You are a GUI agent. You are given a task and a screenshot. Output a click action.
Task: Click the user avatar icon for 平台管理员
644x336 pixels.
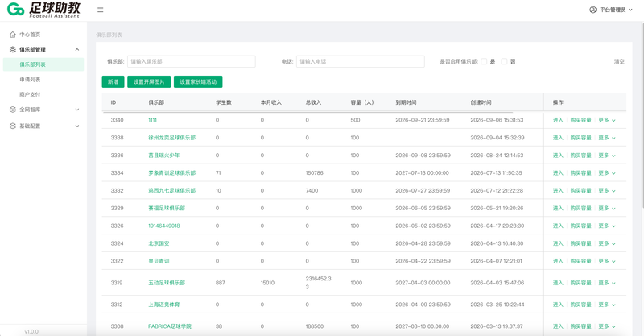coord(592,10)
